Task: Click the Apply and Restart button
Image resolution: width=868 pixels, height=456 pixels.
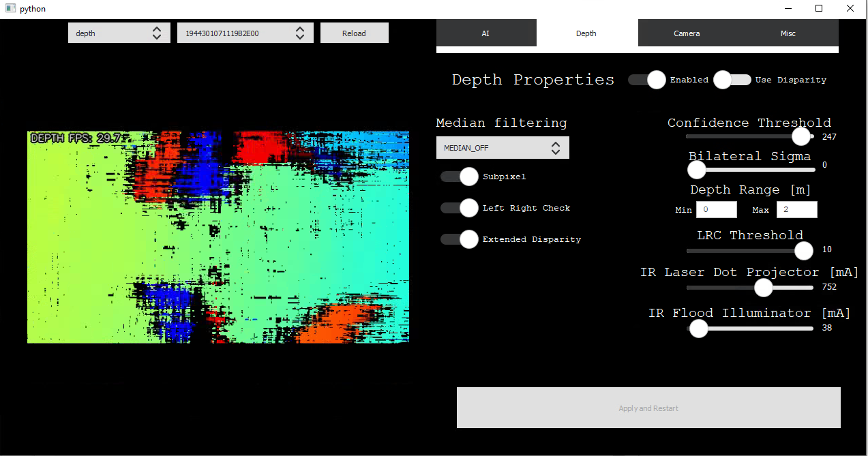Action: tap(648, 408)
